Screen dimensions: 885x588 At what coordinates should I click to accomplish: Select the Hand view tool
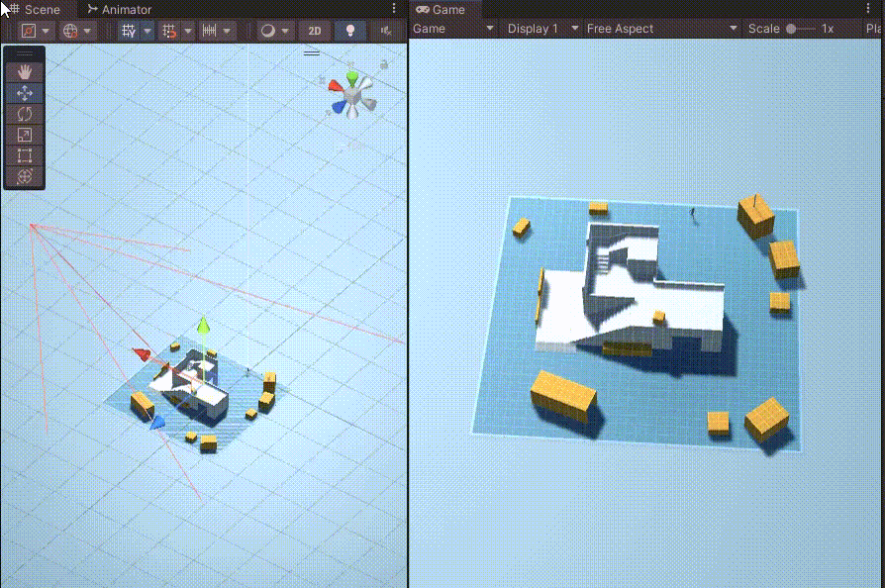click(25, 72)
